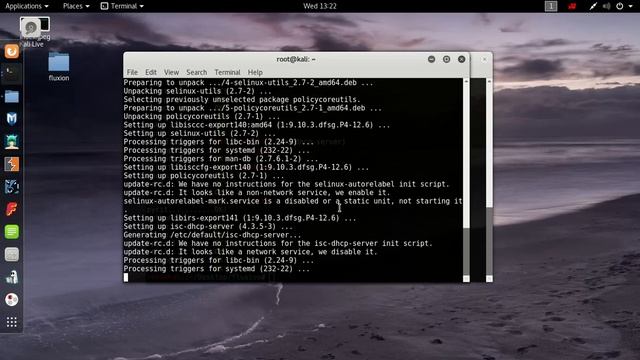640x360 pixels.
Task: Open the network connection status icon
Action: point(593,6)
